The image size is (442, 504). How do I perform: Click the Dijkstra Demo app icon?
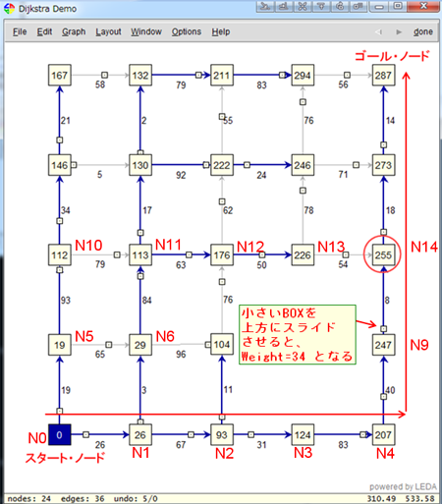click(9, 9)
